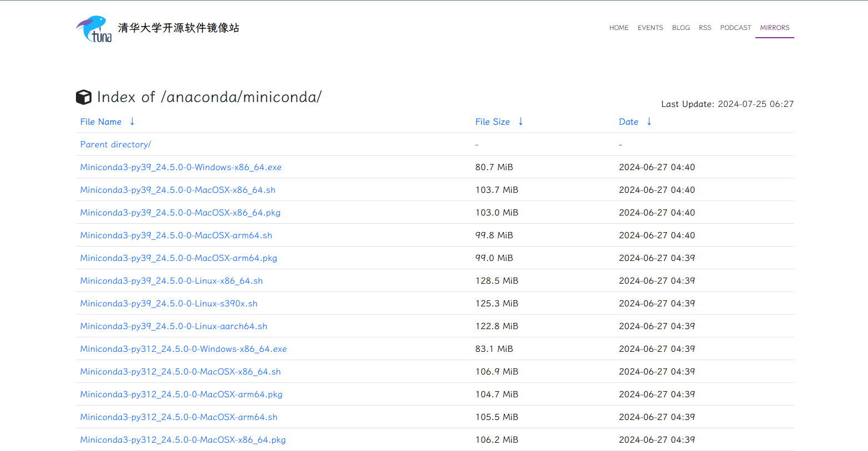Click the package cube icon beside Index heading
The image size is (868, 451).
(x=84, y=97)
